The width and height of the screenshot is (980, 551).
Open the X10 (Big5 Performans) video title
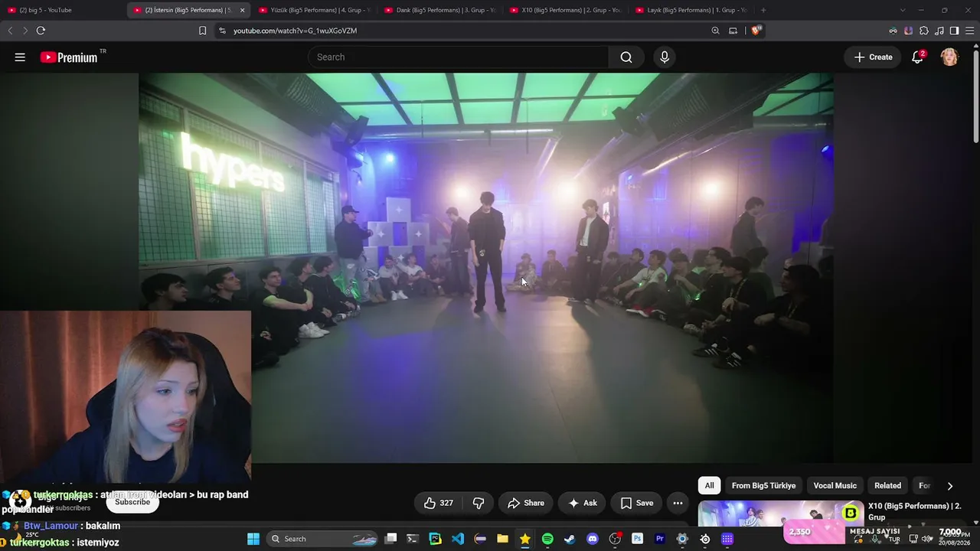(x=914, y=511)
